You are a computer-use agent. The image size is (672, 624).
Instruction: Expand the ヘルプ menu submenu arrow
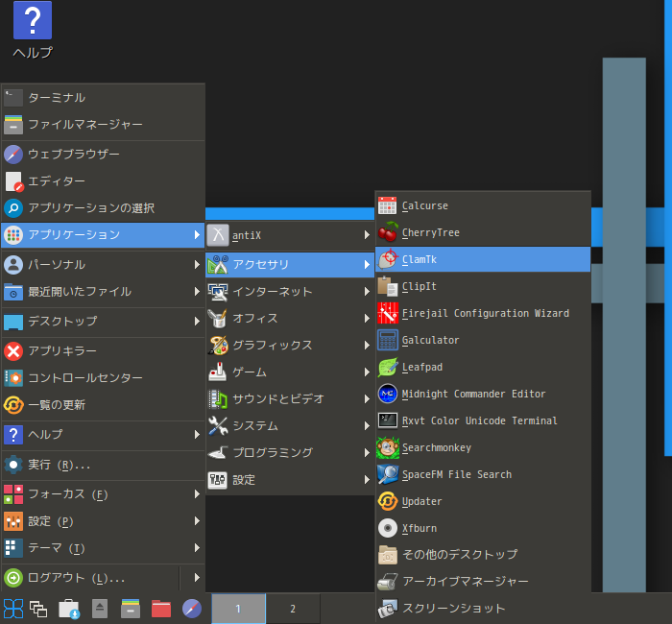(197, 435)
